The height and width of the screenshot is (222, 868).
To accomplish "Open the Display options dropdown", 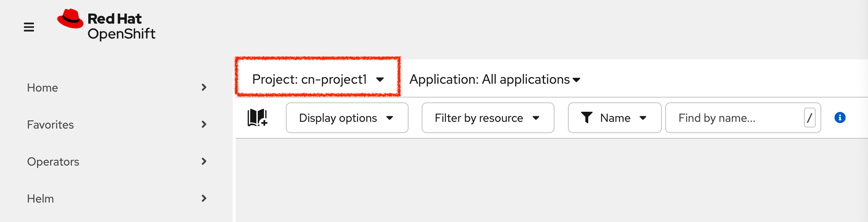I will (346, 118).
